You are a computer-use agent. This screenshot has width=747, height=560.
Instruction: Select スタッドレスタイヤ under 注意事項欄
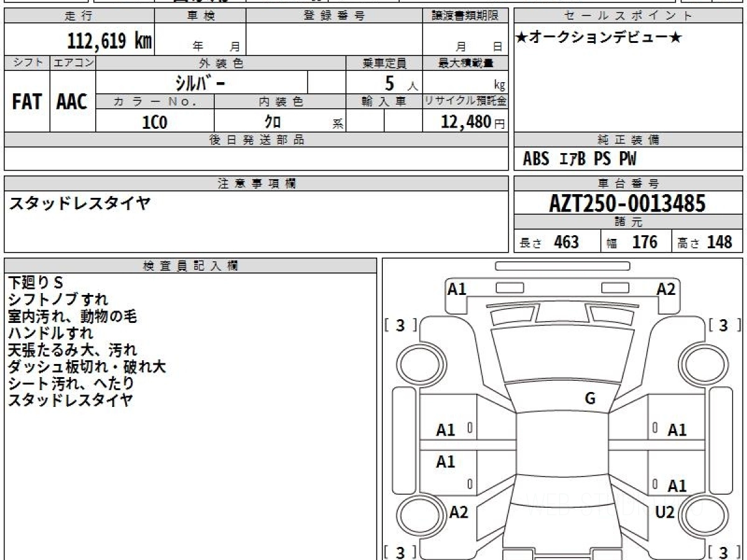(79, 203)
